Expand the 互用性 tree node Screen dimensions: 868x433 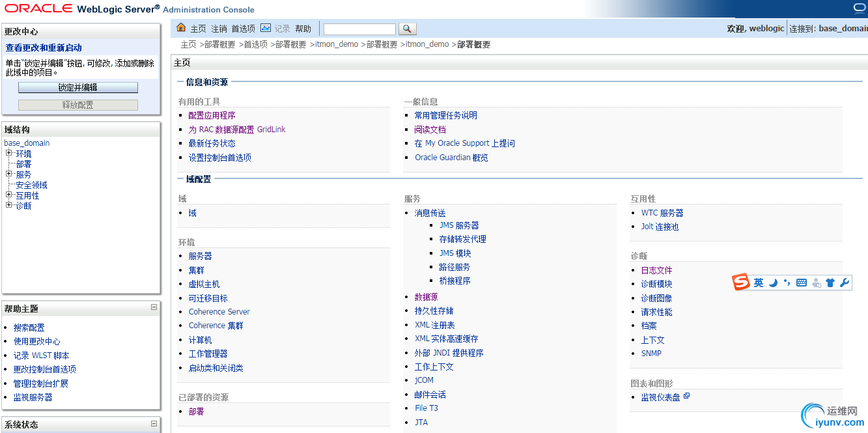(x=9, y=195)
